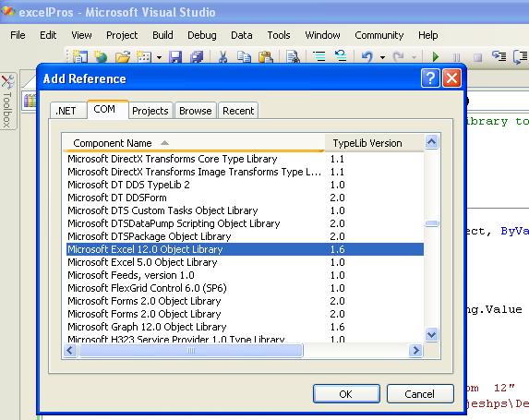
Task: Open the Project menu
Action: (x=122, y=35)
